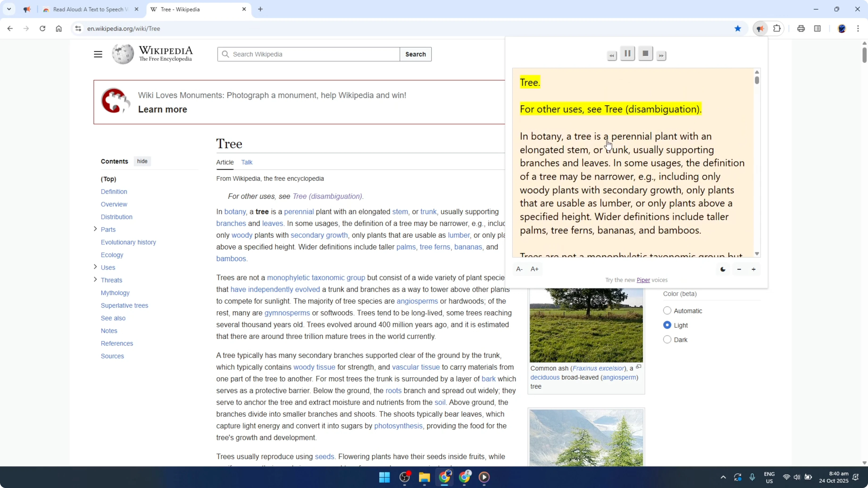The height and width of the screenshot is (488, 868).
Task: Increase font size with A+ button
Action: point(535,269)
